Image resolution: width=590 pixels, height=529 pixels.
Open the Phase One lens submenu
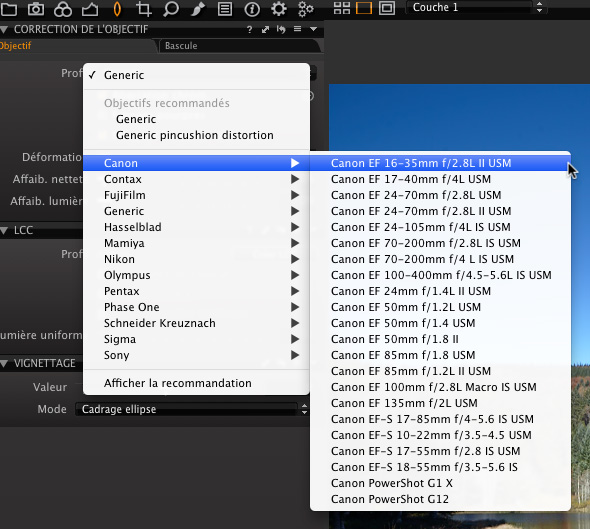(196, 307)
